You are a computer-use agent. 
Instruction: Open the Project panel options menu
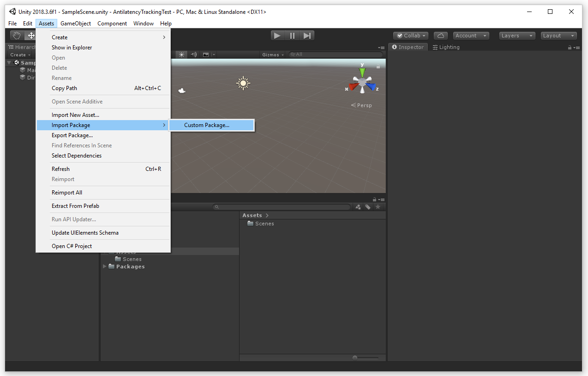coord(381,199)
